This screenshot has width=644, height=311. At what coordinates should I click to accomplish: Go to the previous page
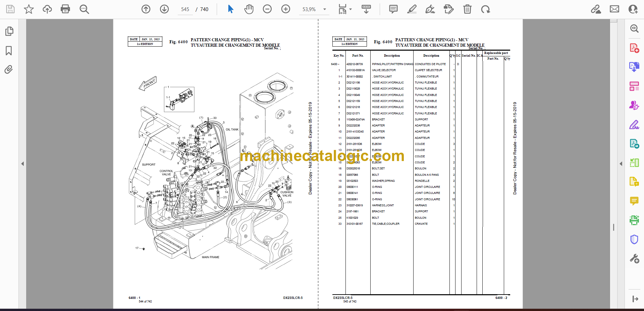pyautogui.click(x=146, y=9)
